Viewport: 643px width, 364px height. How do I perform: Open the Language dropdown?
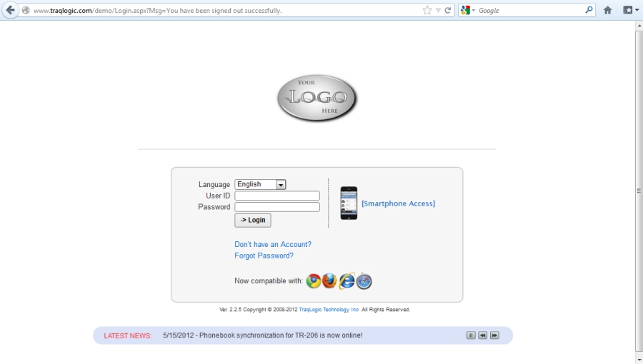281,184
